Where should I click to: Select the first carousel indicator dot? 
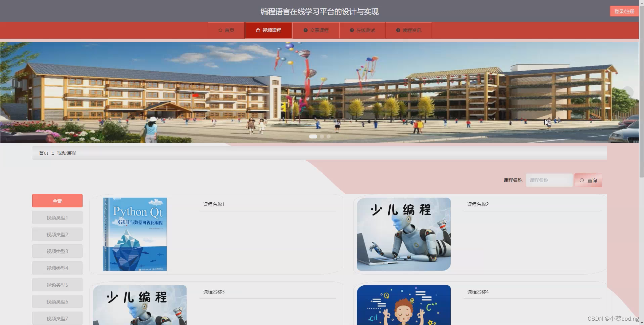(x=313, y=136)
